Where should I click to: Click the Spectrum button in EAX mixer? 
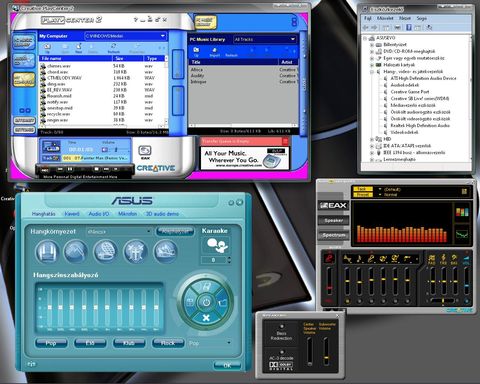[333, 235]
